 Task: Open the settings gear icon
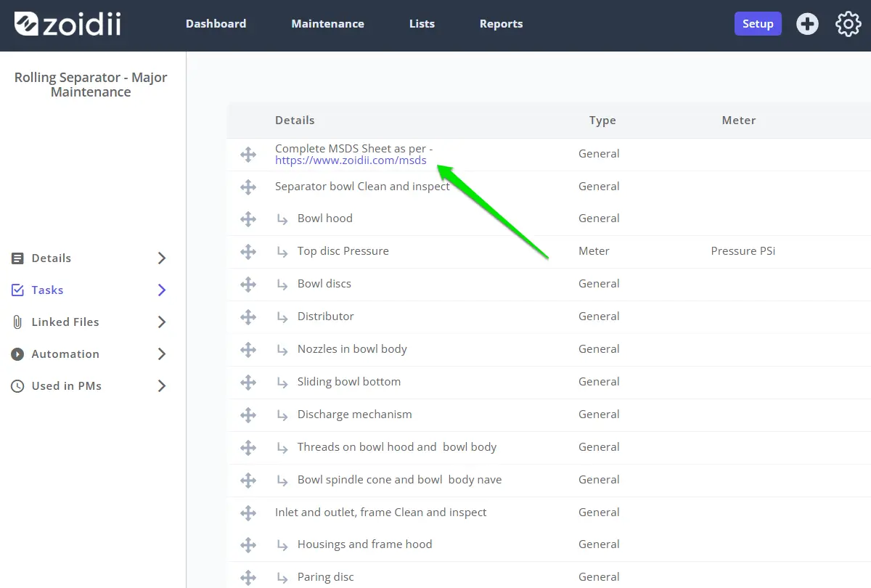coord(848,24)
